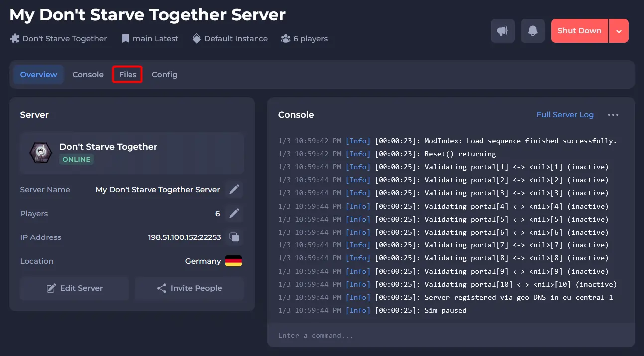The image size is (644, 356).
Task: Click the IP address 198.51.100.152:22253 text
Action: 184,237
